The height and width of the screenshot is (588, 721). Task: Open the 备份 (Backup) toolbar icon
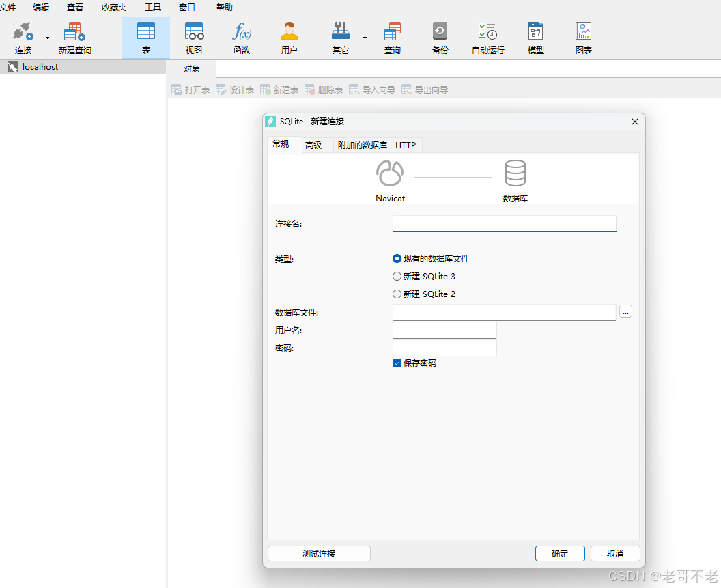(440, 31)
